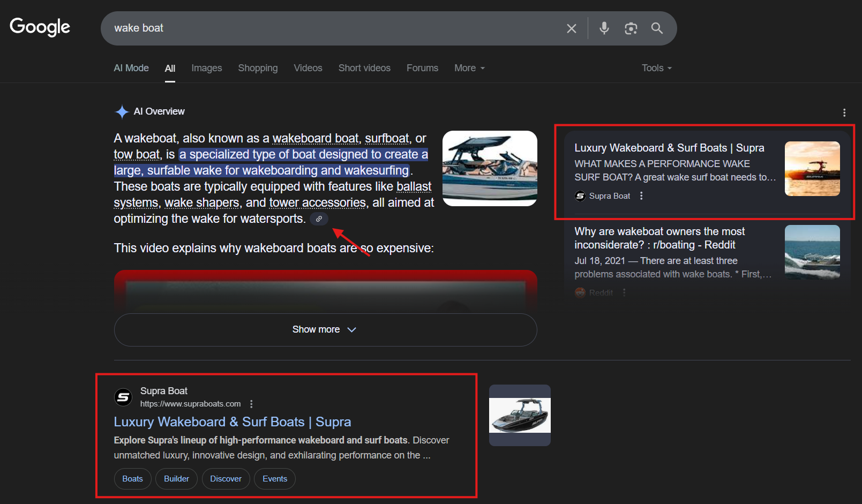
Task: Open Supra boat thumbnail beside organic result
Action: click(520, 415)
